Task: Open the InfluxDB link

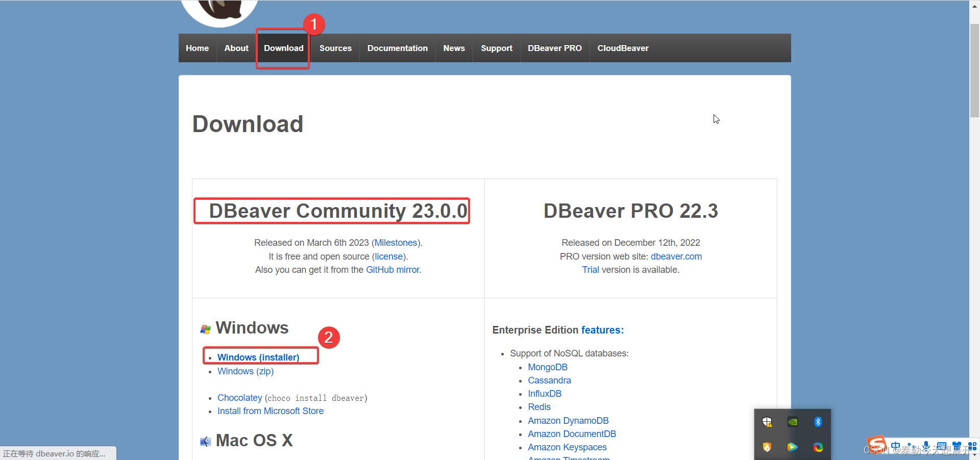Action: click(545, 394)
